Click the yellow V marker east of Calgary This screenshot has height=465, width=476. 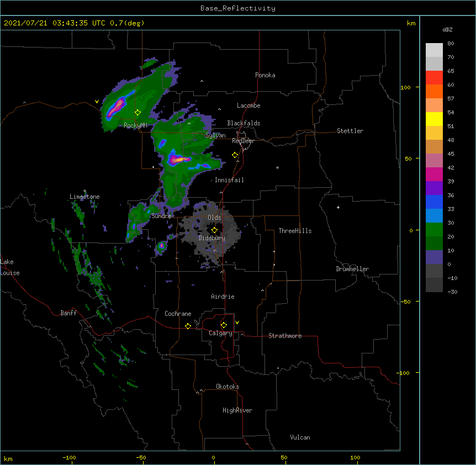coord(237,323)
